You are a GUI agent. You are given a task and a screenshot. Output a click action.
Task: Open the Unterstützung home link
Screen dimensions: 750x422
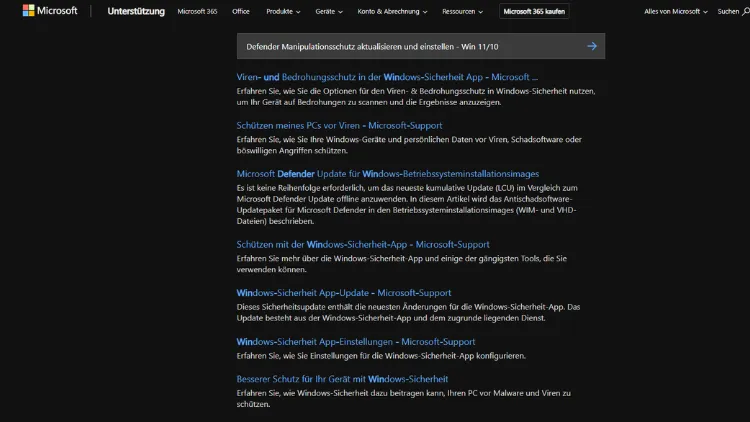(136, 11)
